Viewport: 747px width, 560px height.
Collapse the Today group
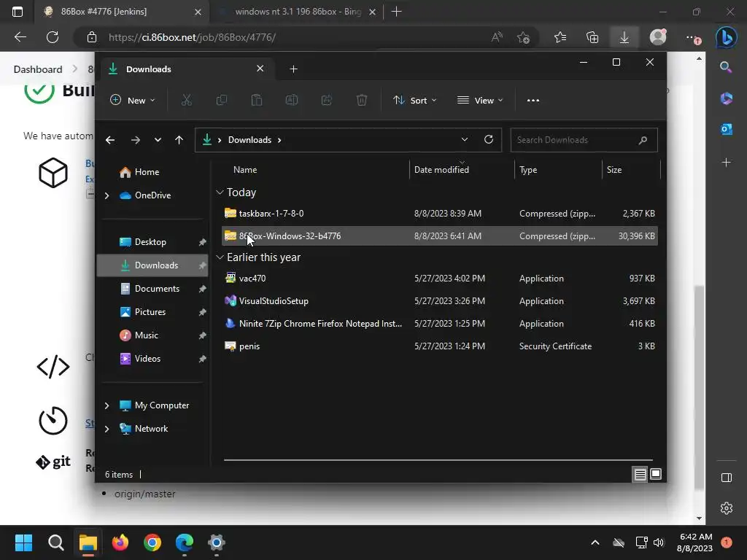click(x=220, y=192)
